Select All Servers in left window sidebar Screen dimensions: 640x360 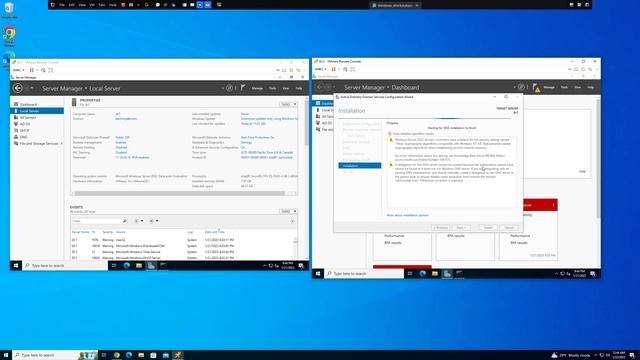pyautogui.click(x=28, y=118)
